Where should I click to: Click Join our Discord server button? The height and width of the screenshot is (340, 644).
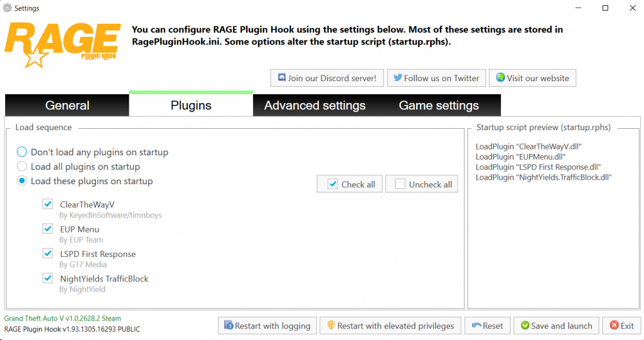327,78
